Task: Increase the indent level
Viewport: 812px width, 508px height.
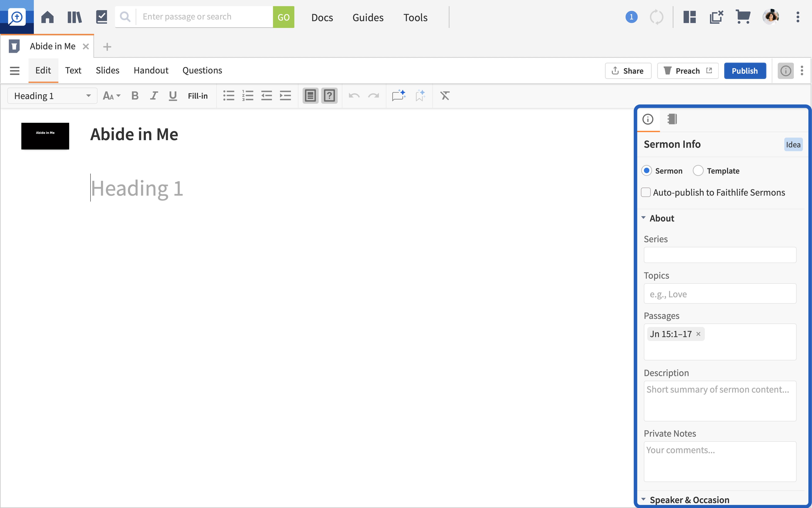Action: tap(285, 96)
